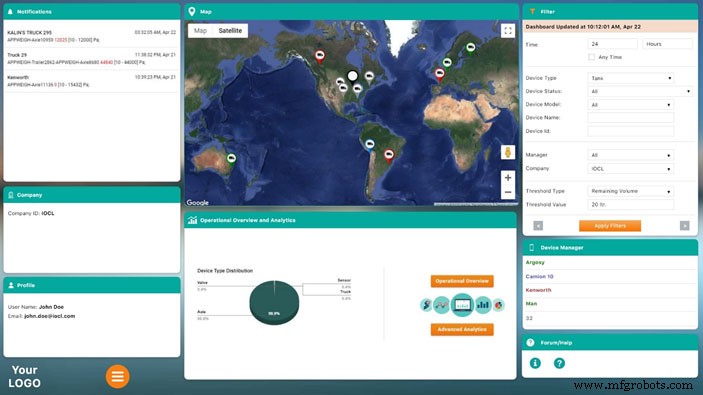
Task: Click the red truck marker over Brazil
Action: tap(389, 156)
